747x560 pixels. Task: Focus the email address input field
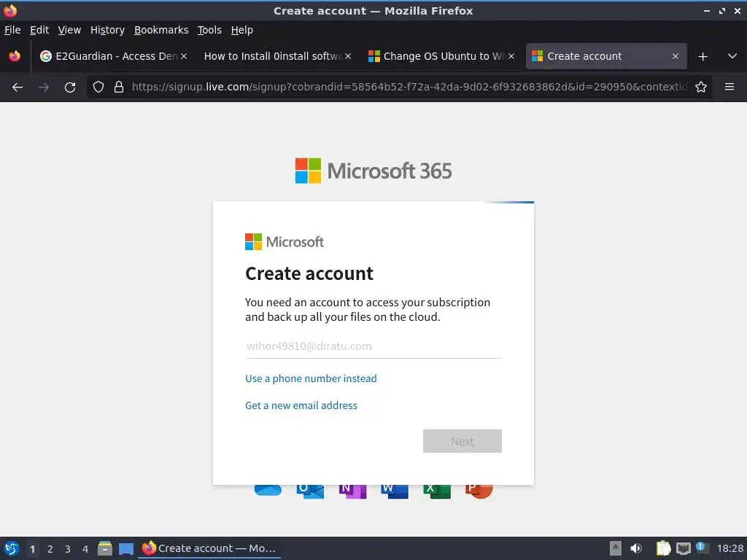[x=373, y=346]
